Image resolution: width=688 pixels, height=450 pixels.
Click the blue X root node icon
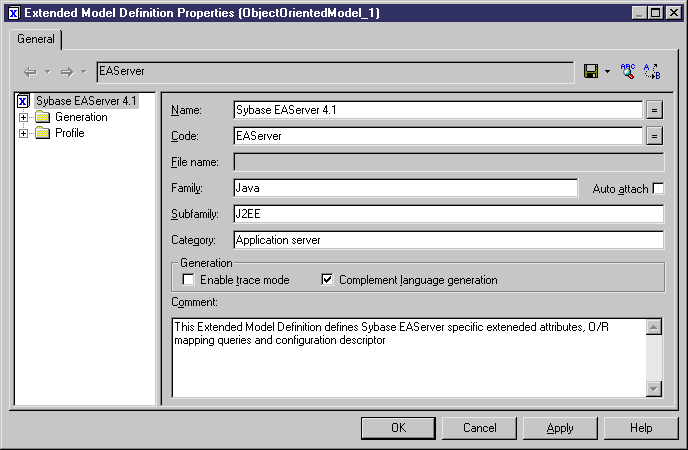(x=23, y=101)
